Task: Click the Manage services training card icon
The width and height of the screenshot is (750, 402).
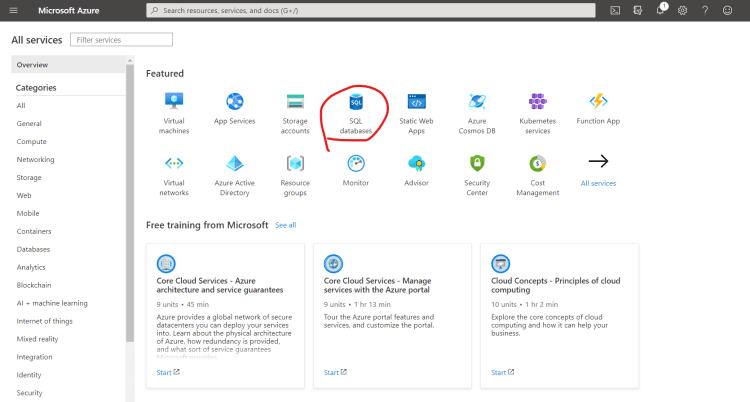Action: click(333, 263)
